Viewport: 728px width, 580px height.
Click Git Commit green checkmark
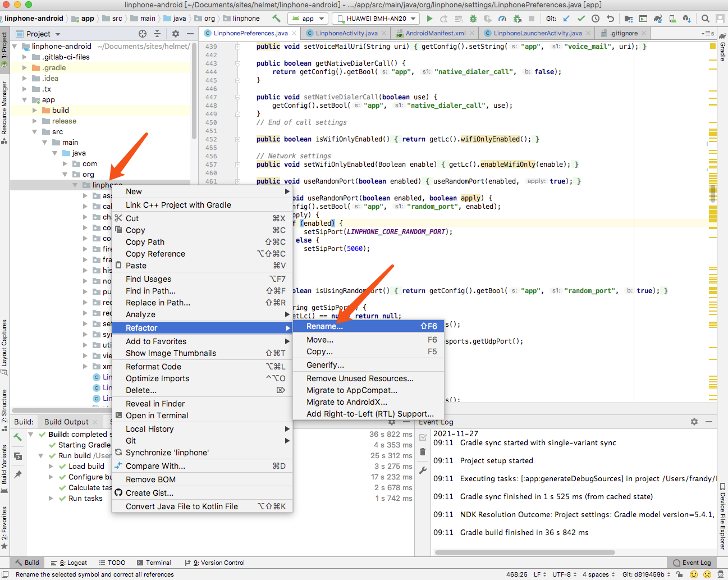click(581, 19)
